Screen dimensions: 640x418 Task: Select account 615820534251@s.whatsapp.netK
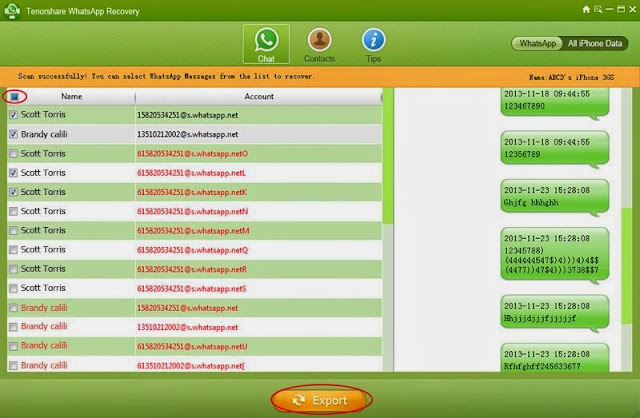point(192,192)
